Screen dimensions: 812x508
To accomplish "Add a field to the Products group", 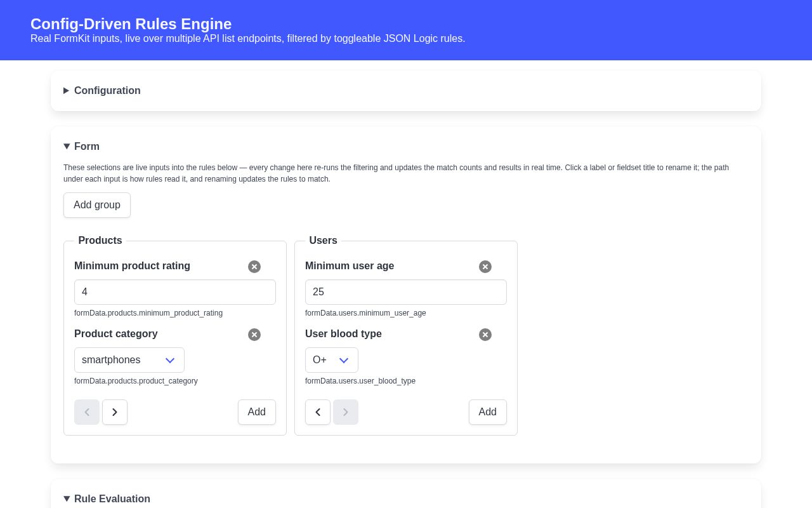I will click(x=257, y=412).
